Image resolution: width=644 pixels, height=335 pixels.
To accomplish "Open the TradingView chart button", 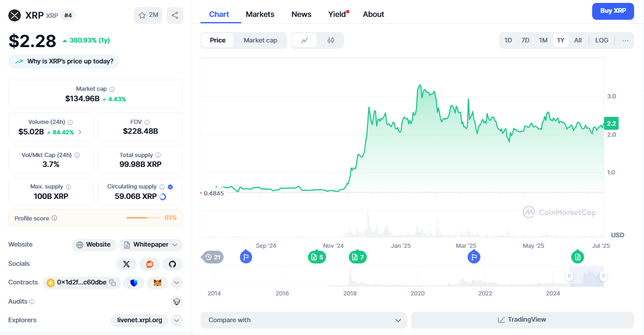I will pyautogui.click(x=522, y=320).
